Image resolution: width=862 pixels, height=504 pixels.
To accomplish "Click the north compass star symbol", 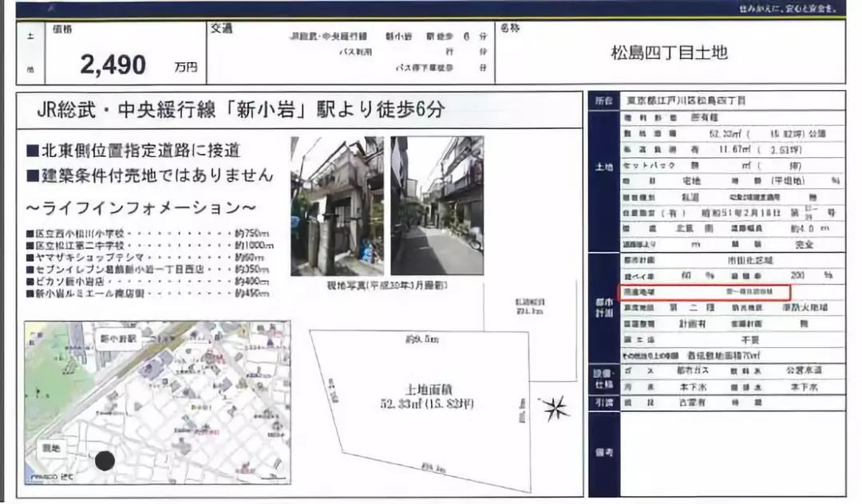I will tap(555, 408).
